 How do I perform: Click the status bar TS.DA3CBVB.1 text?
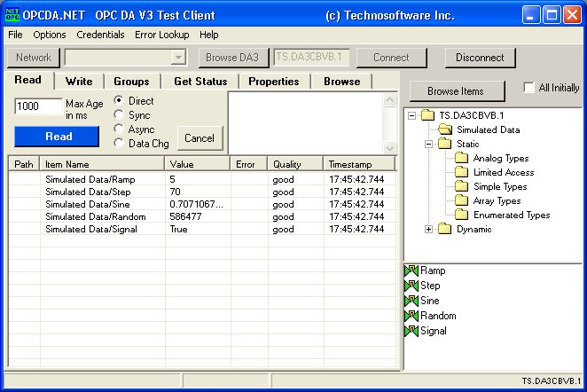point(551,380)
